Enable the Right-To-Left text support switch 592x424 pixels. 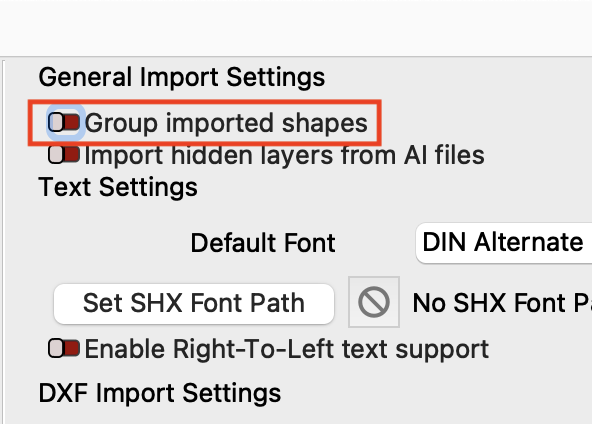[64, 348]
